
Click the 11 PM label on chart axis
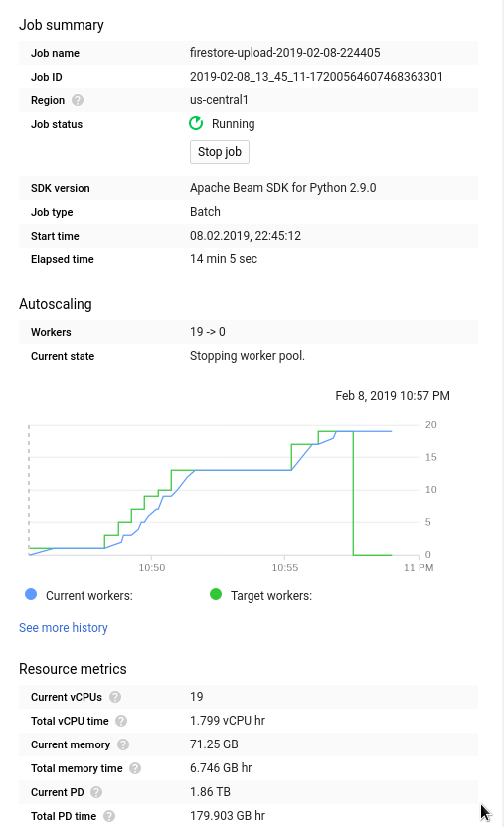point(419,567)
